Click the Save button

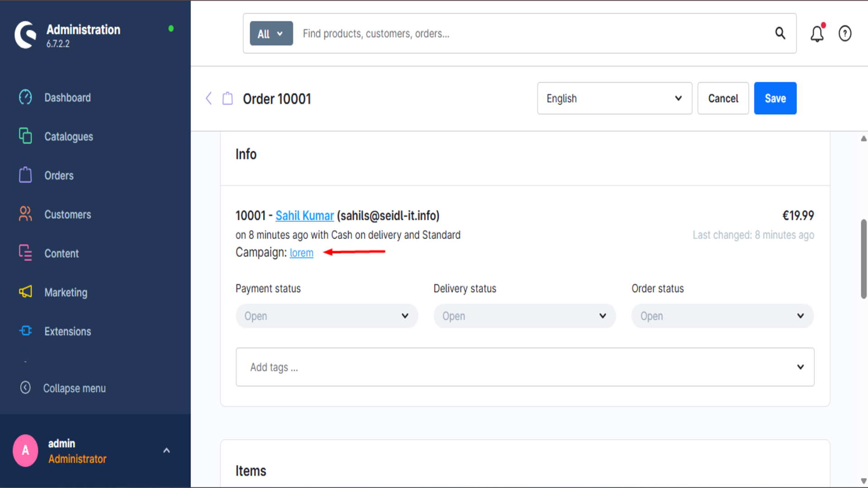(775, 98)
